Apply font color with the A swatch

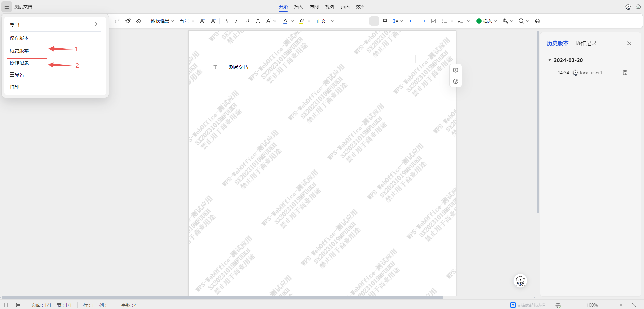(x=285, y=21)
